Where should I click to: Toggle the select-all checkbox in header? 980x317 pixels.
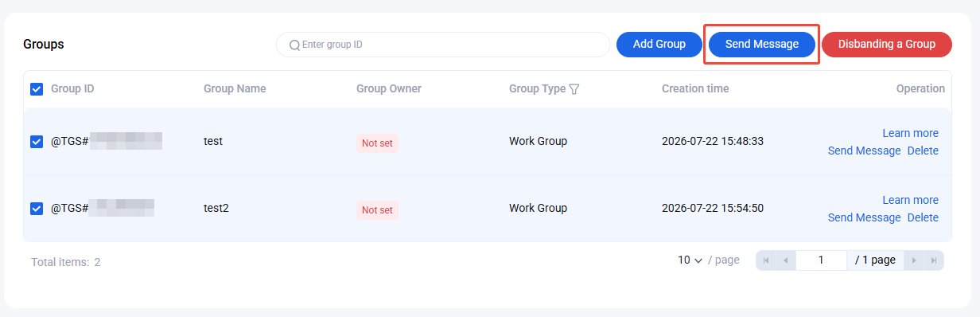pyautogui.click(x=37, y=89)
